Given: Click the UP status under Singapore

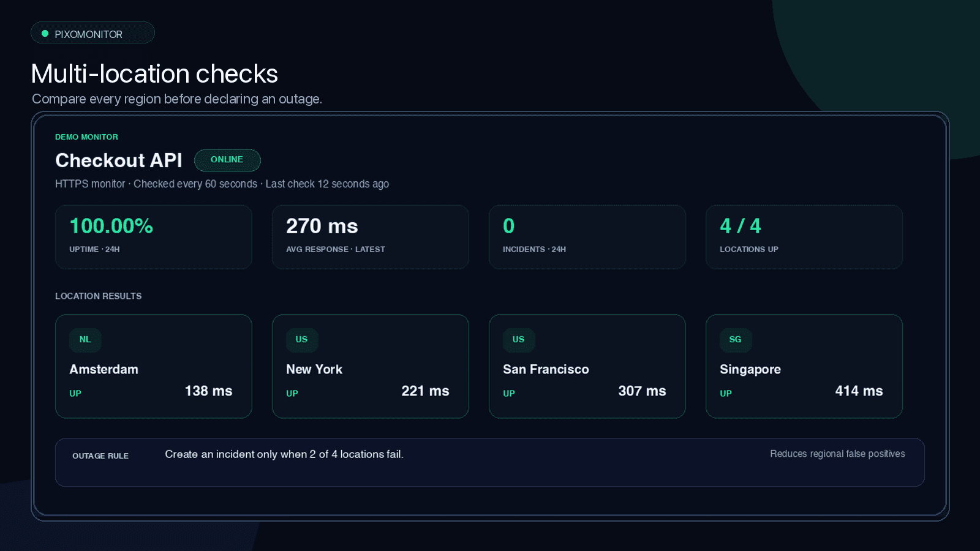Looking at the screenshot, I should 726,394.
